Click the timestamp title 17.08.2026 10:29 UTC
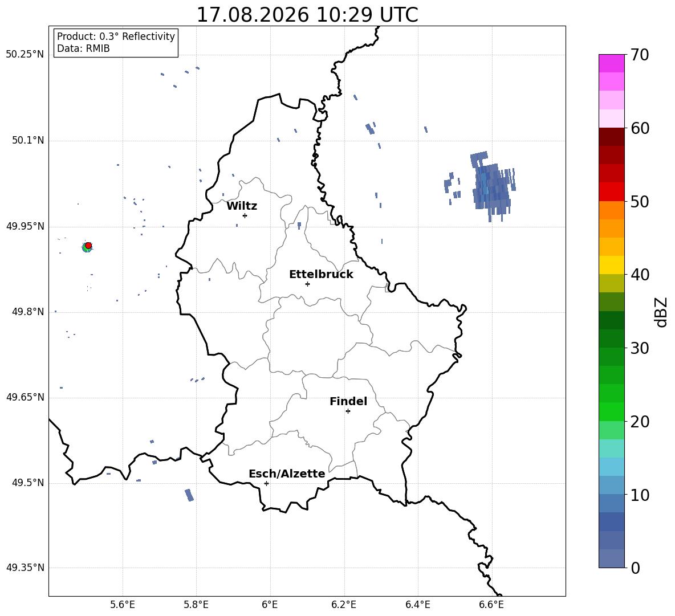The image size is (675, 616). pyautogui.click(x=307, y=15)
